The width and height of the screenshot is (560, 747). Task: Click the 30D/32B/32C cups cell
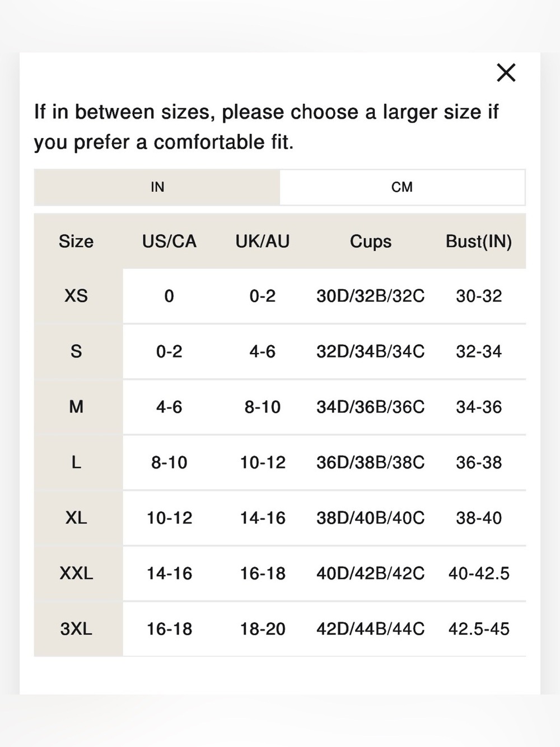pos(371,296)
